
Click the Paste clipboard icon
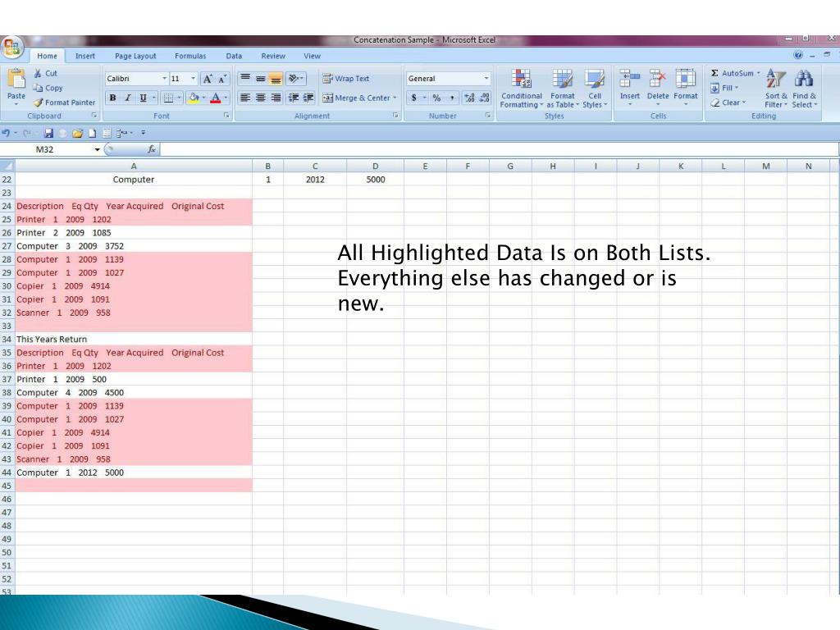click(16, 80)
